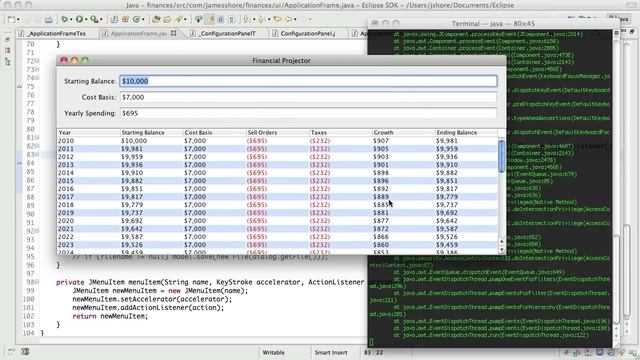This screenshot has height=360, width=640.
Task: Click the New Java Project icon
Action: (x=114, y=19)
